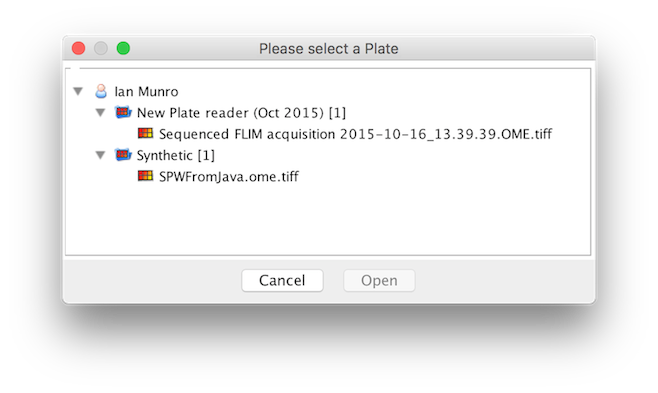The image size is (658, 393).
Task: Click the green zoom window button
Action: tap(123, 48)
